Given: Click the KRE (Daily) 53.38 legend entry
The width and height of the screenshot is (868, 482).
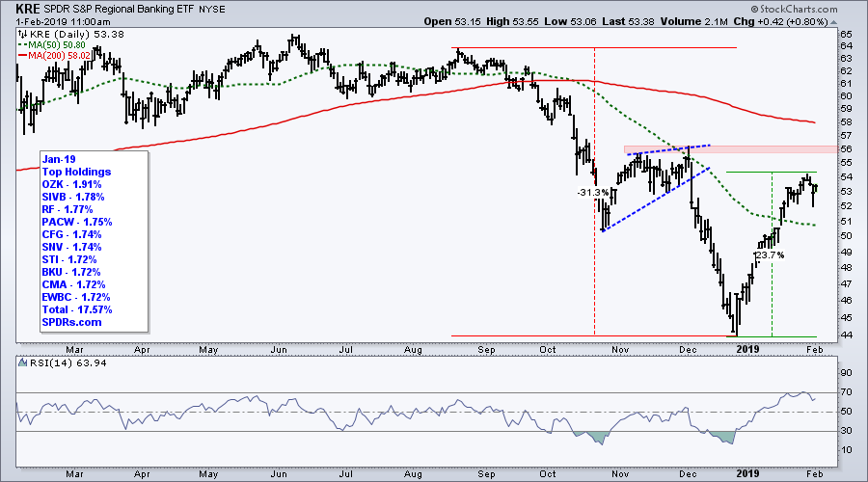Looking at the screenshot, I should 77,35.
